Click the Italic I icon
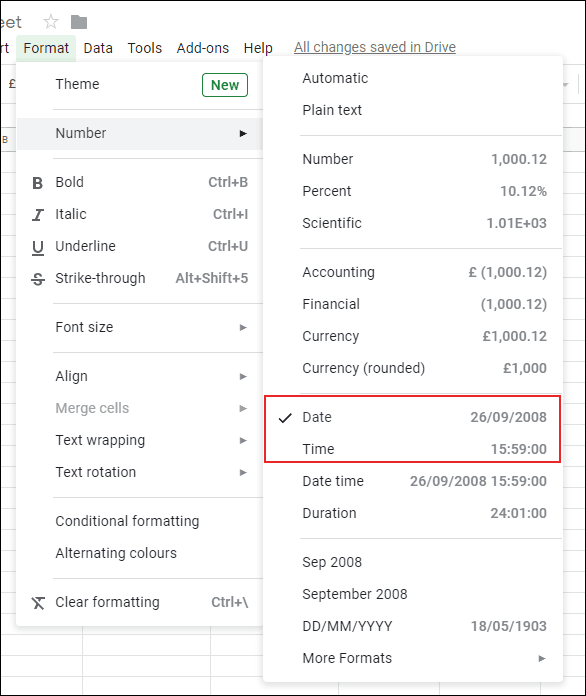The height and width of the screenshot is (696, 586). (38, 215)
